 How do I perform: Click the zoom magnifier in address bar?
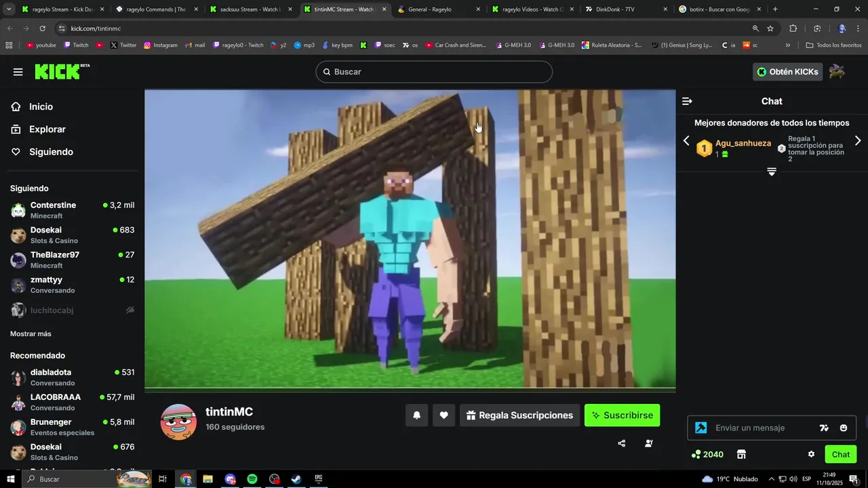click(x=755, y=28)
